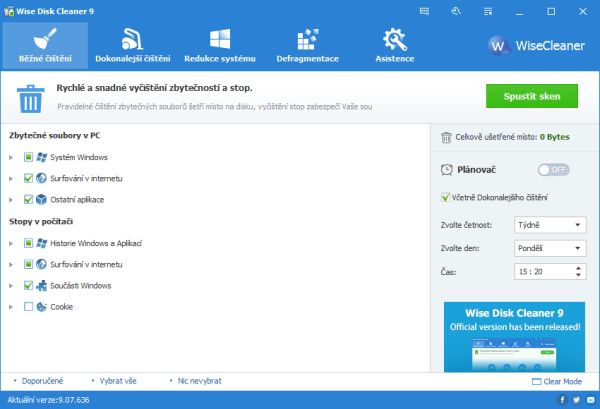This screenshot has height=409, width=600.
Task: Turn on the Plánovač OFF switch
Action: click(x=553, y=170)
